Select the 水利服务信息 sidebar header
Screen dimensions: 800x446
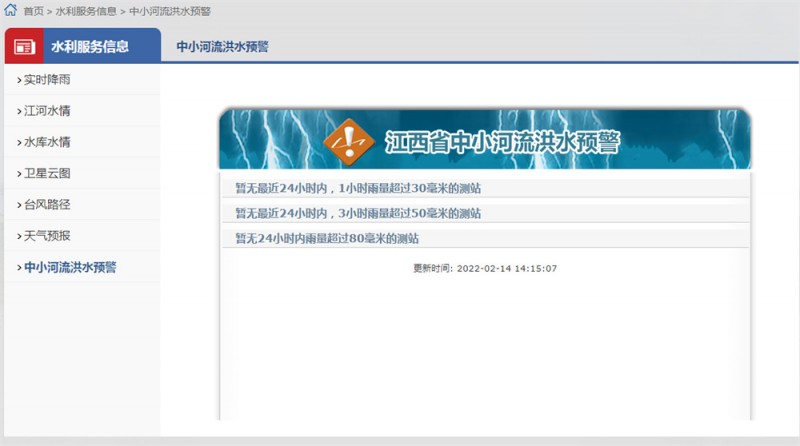(x=90, y=46)
